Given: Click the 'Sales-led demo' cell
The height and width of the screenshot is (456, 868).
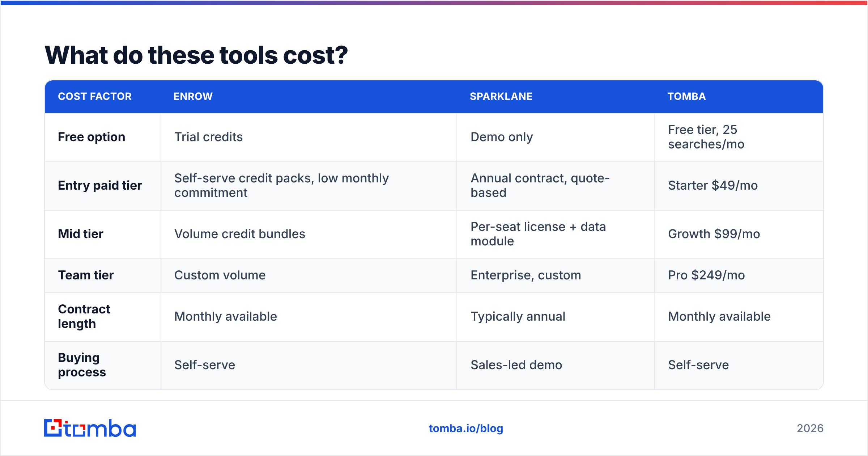Looking at the screenshot, I should coord(516,365).
